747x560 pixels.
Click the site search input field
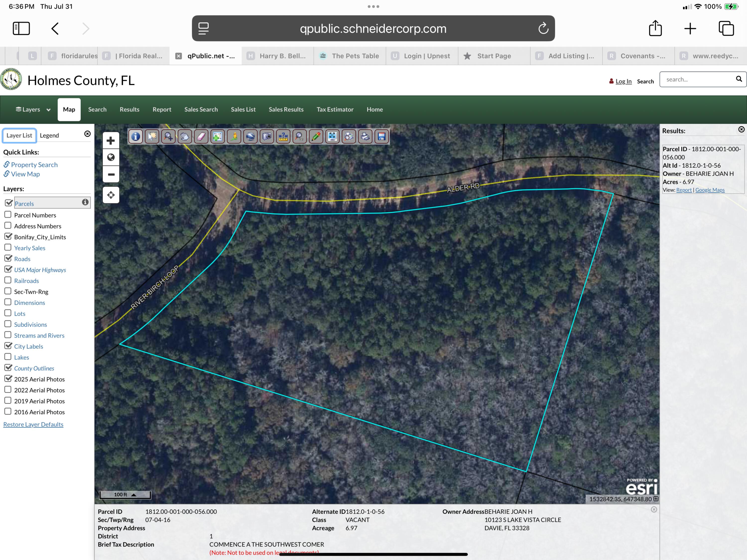697,79
